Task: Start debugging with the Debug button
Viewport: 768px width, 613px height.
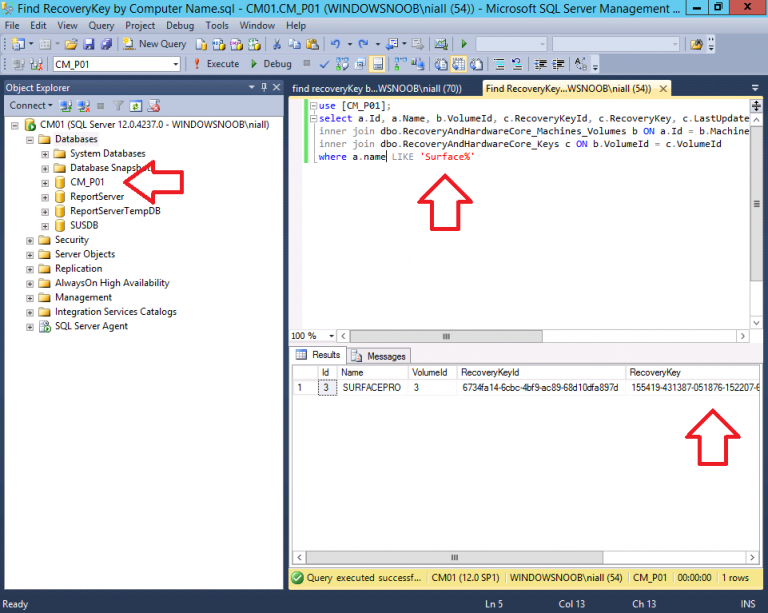Action: (x=269, y=64)
